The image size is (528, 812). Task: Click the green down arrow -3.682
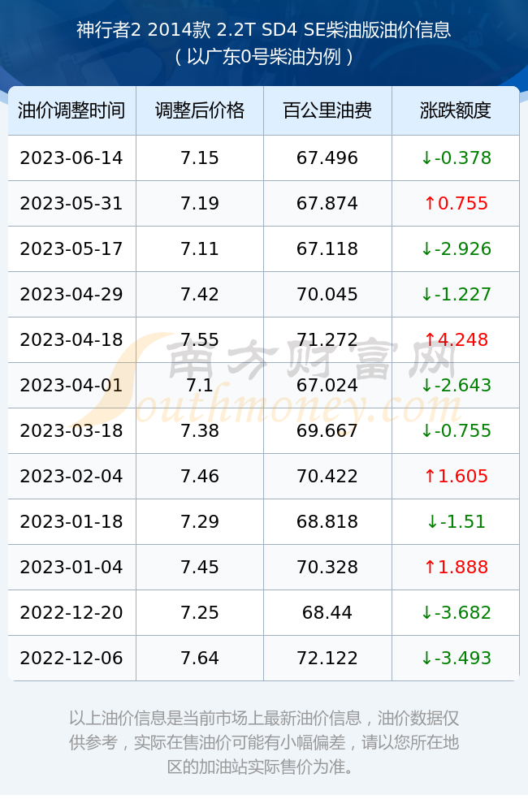(x=456, y=612)
